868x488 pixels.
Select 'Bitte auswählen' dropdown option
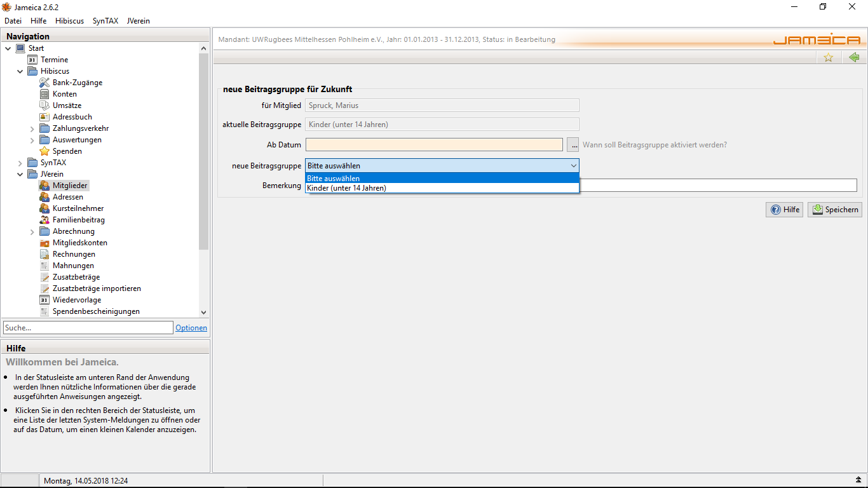pyautogui.click(x=442, y=179)
